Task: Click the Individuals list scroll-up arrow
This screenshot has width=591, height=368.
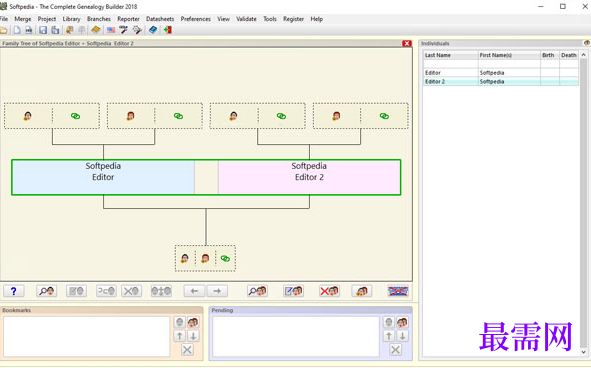Action: (583, 55)
